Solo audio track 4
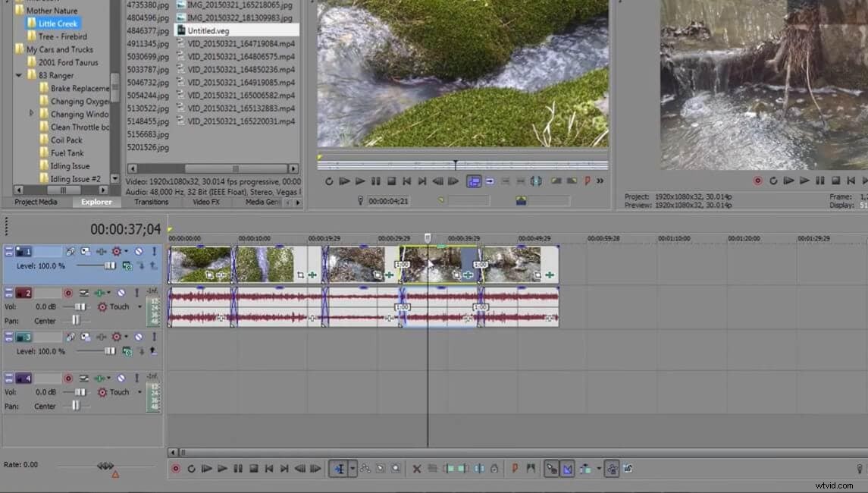 (x=136, y=377)
